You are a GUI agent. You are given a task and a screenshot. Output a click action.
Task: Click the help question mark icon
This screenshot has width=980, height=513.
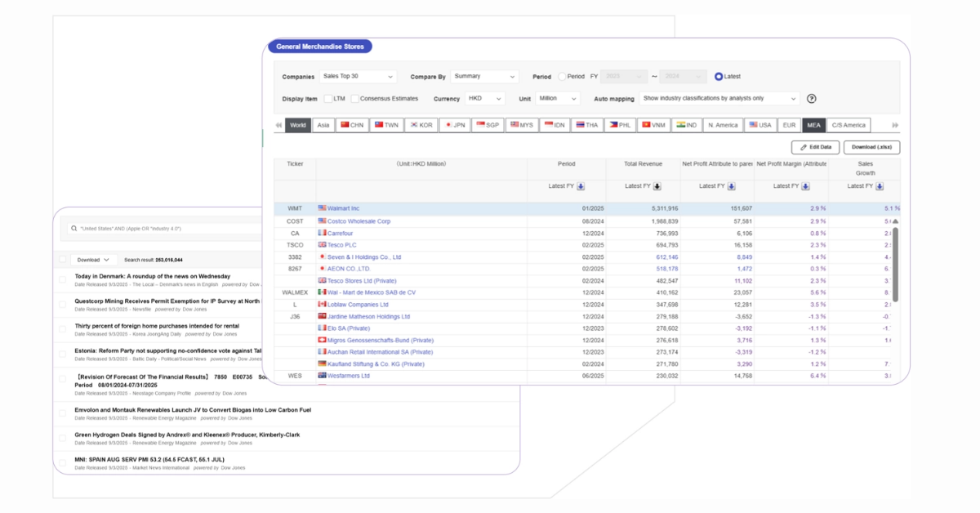(x=812, y=99)
